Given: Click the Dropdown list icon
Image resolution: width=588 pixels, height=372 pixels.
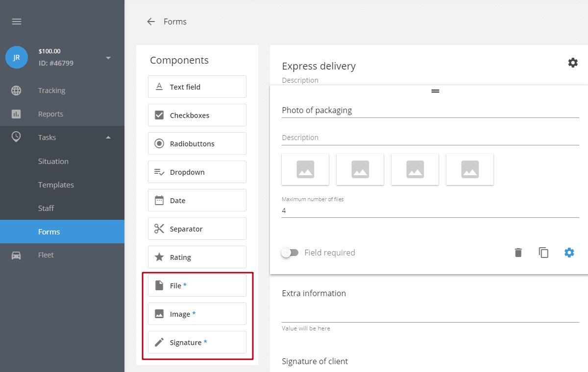Looking at the screenshot, I should 159,172.
